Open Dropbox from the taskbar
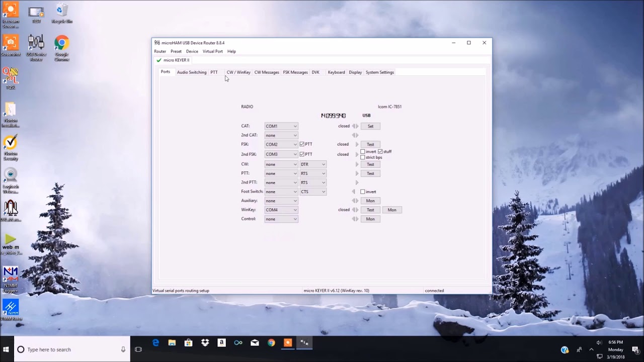This screenshot has width=644, height=362. pyautogui.click(x=205, y=343)
